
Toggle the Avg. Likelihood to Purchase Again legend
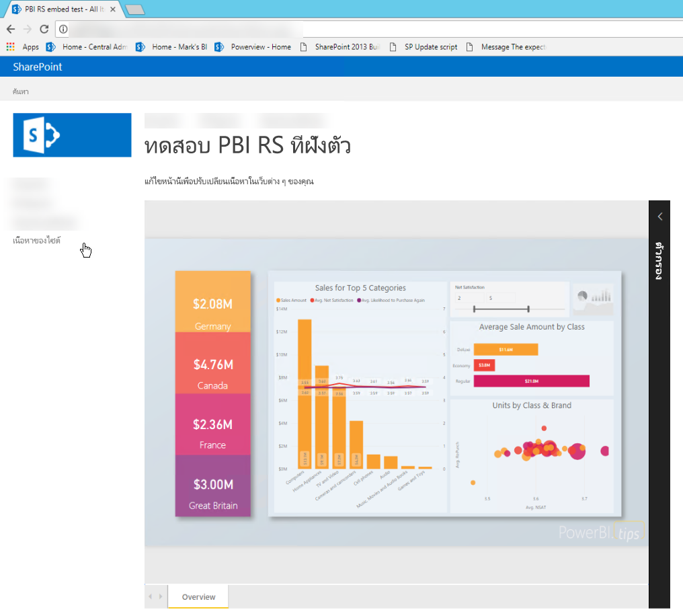[391, 299]
